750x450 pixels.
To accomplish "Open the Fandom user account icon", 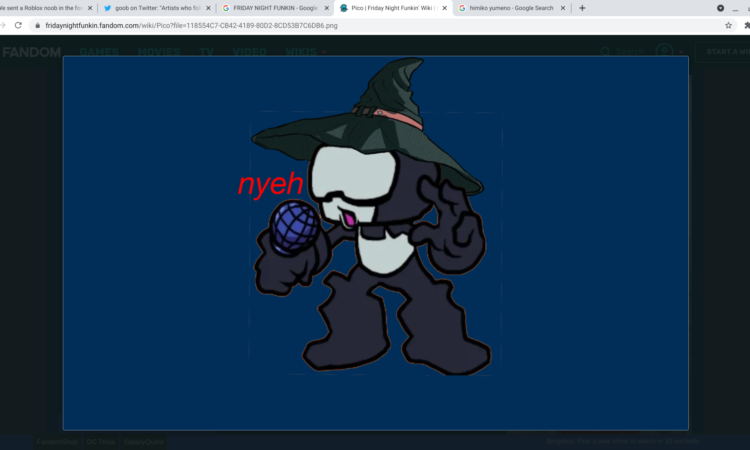I will [x=664, y=51].
